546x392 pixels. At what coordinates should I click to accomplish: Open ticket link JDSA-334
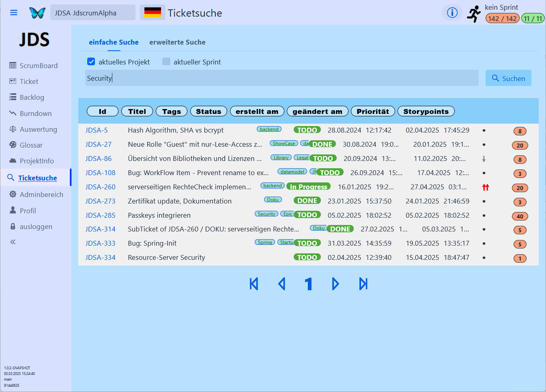coord(101,257)
